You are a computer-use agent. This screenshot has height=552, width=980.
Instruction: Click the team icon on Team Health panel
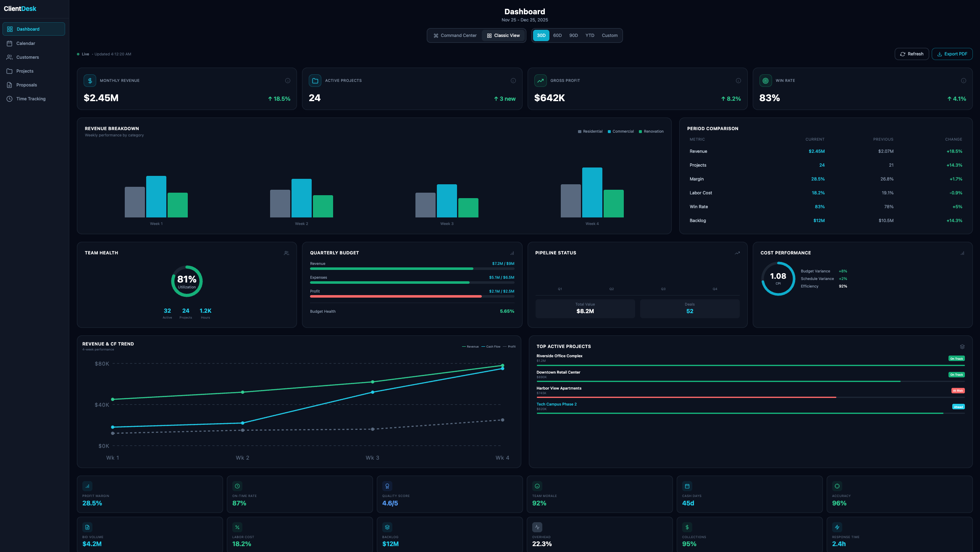(x=286, y=253)
